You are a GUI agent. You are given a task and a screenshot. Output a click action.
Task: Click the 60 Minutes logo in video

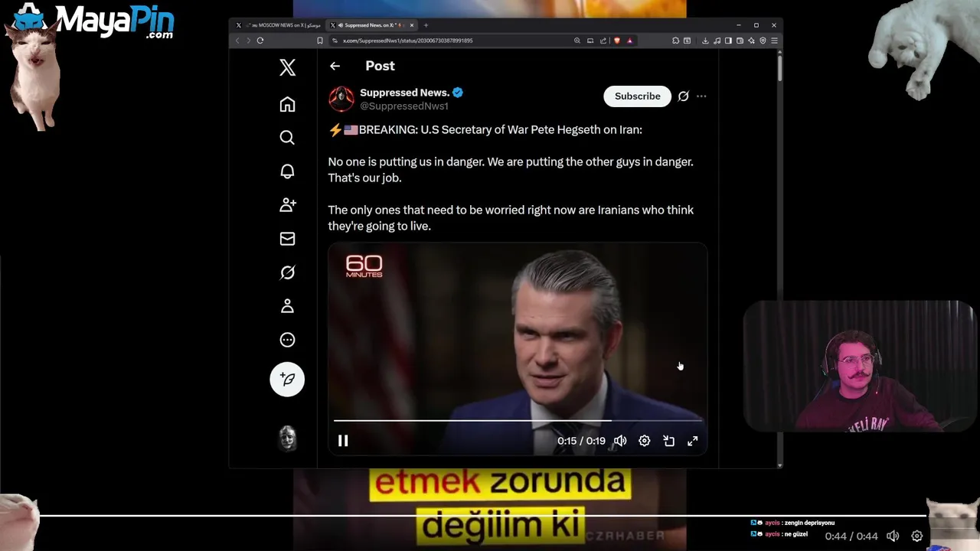[x=364, y=266]
